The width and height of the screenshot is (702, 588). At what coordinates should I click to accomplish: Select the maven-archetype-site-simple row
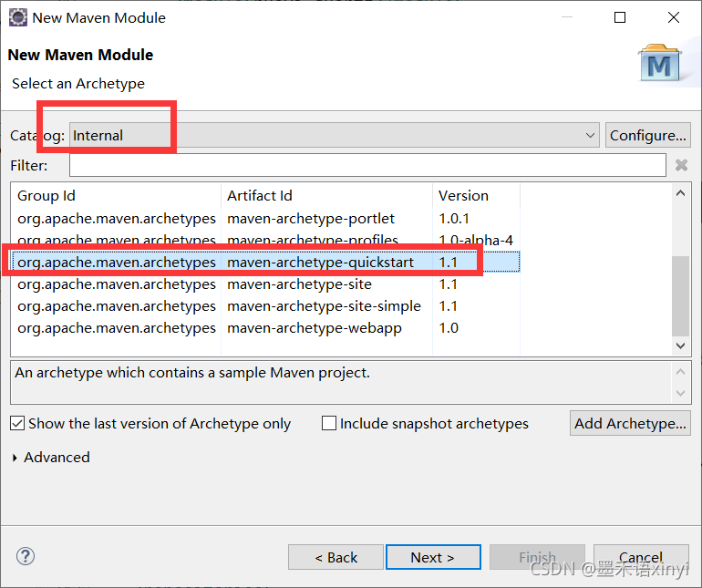pyautogui.click(x=266, y=306)
